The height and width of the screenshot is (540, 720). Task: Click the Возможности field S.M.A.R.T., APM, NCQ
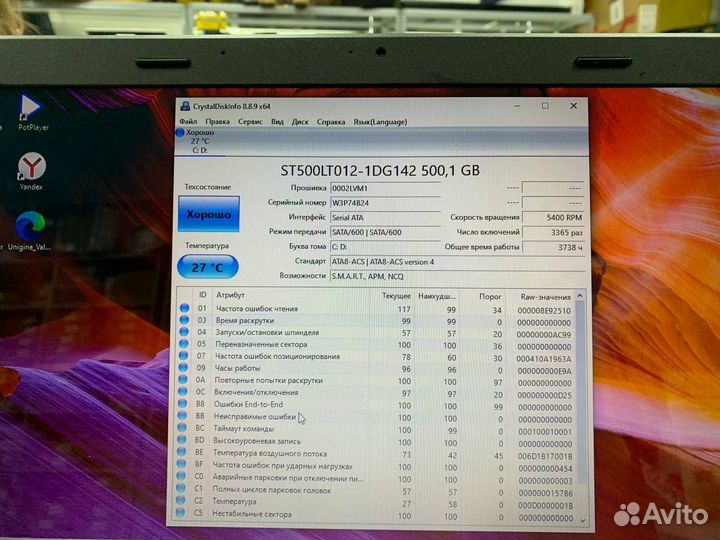pos(457,276)
